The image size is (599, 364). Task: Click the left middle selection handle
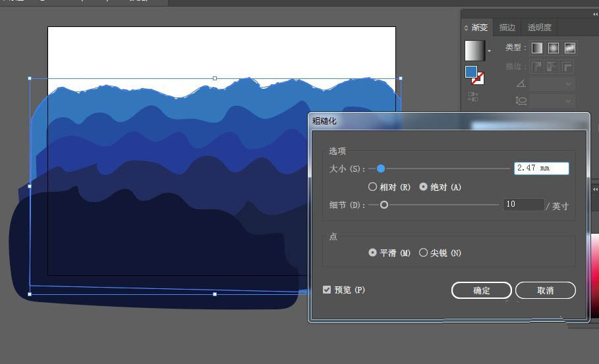tap(30, 186)
